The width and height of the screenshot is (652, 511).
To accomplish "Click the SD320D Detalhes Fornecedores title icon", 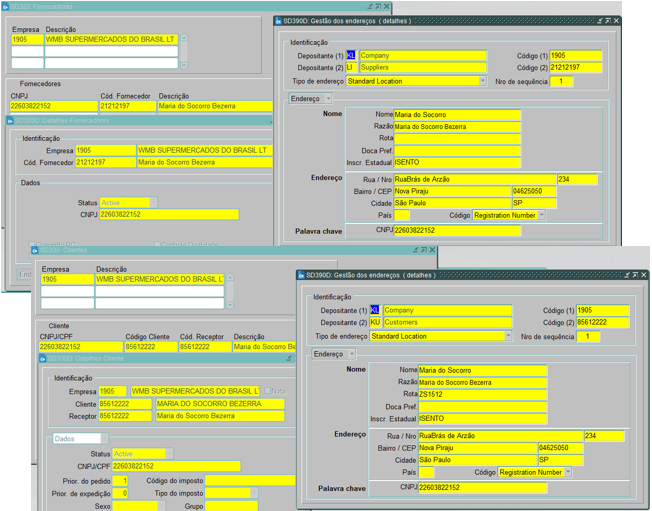I will click(x=10, y=121).
